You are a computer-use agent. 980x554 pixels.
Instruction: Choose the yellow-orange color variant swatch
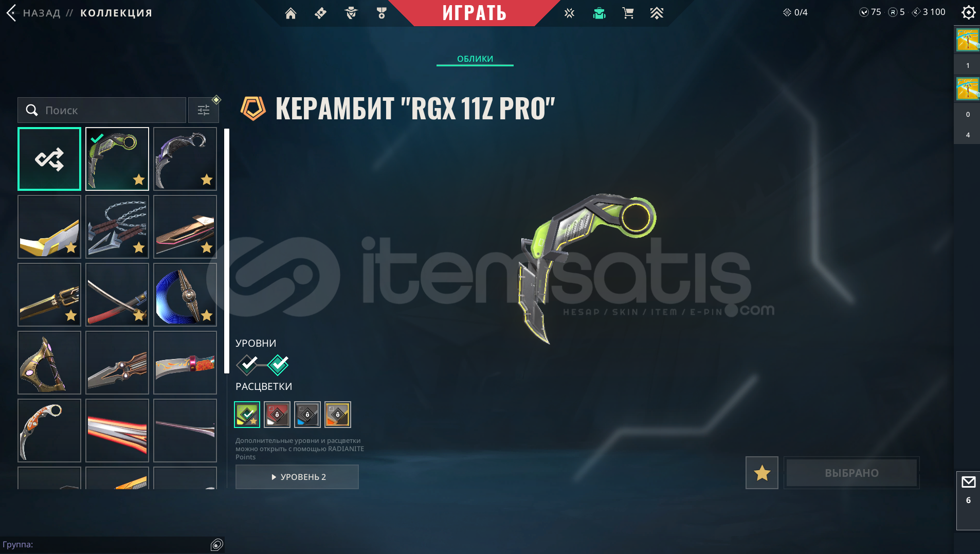click(338, 415)
